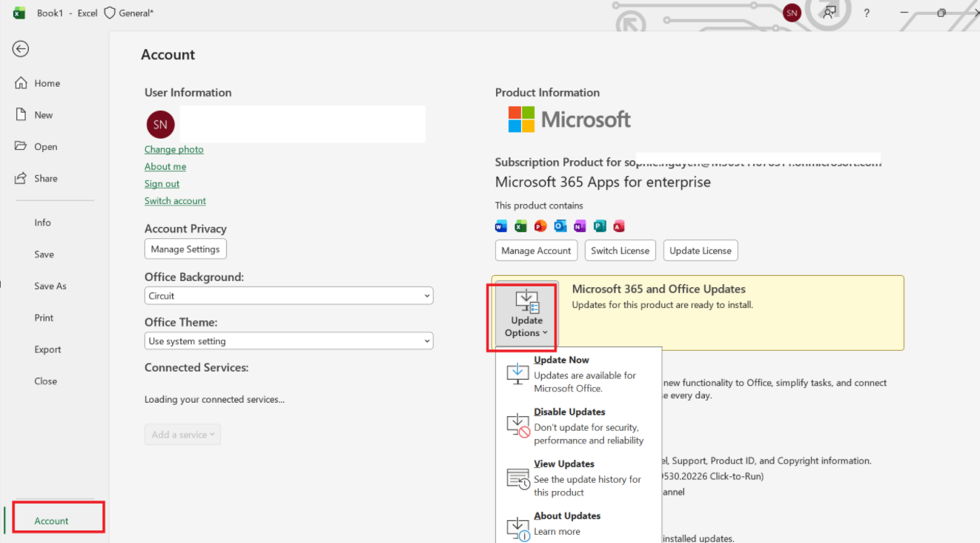Click the Manage Account button
Image resolution: width=980 pixels, height=543 pixels.
537,251
